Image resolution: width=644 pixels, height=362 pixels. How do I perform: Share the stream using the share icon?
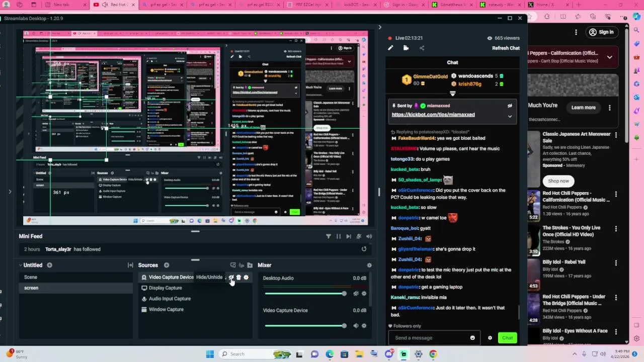pyautogui.click(x=422, y=48)
